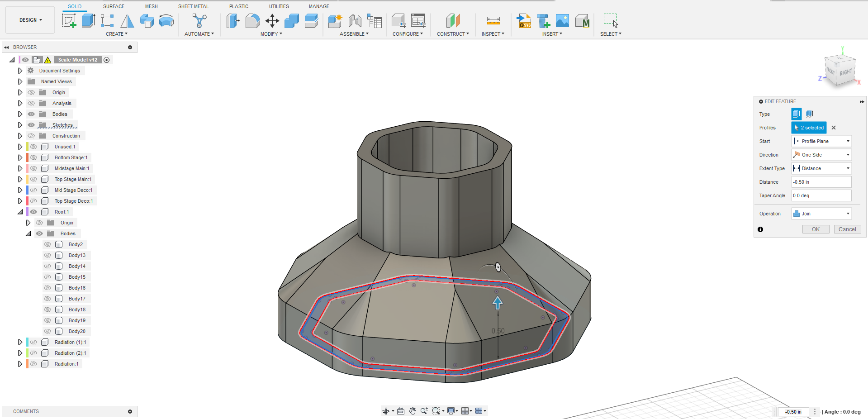
Task: Switch to the SURFACE tab
Action: coord(114,6)
